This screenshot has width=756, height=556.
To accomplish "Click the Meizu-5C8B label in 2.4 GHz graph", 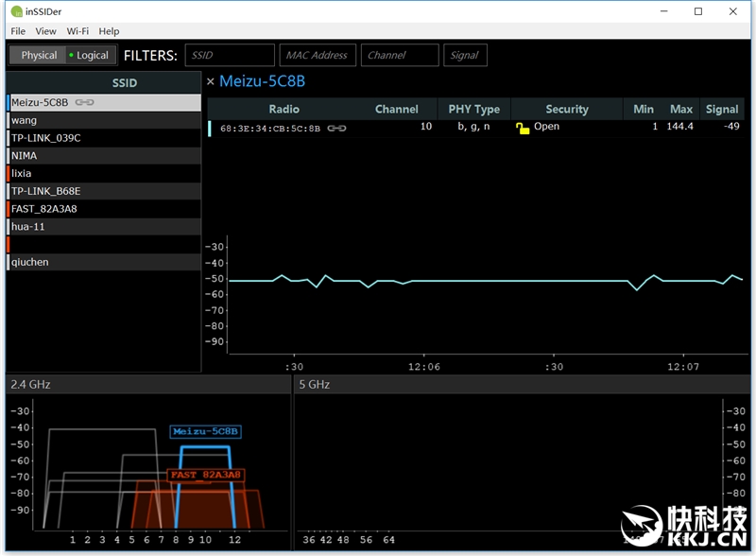I will coord(205,431).
